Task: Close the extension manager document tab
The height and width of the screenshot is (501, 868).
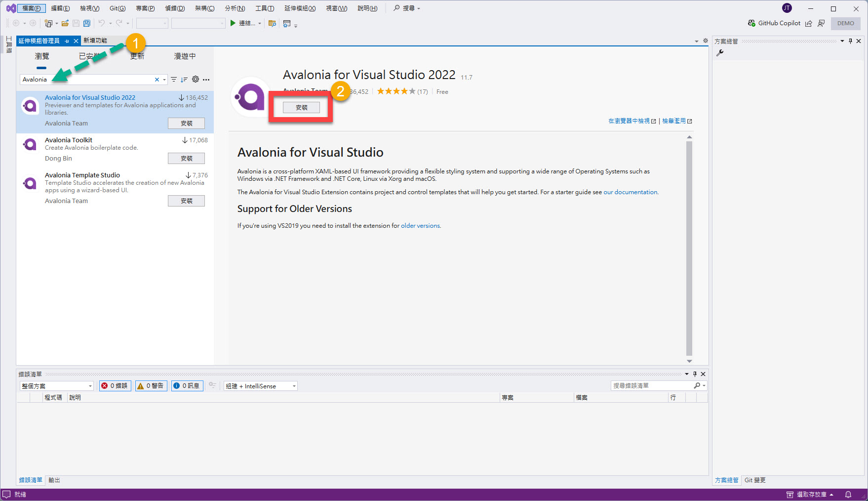Action: click(76, 41)
